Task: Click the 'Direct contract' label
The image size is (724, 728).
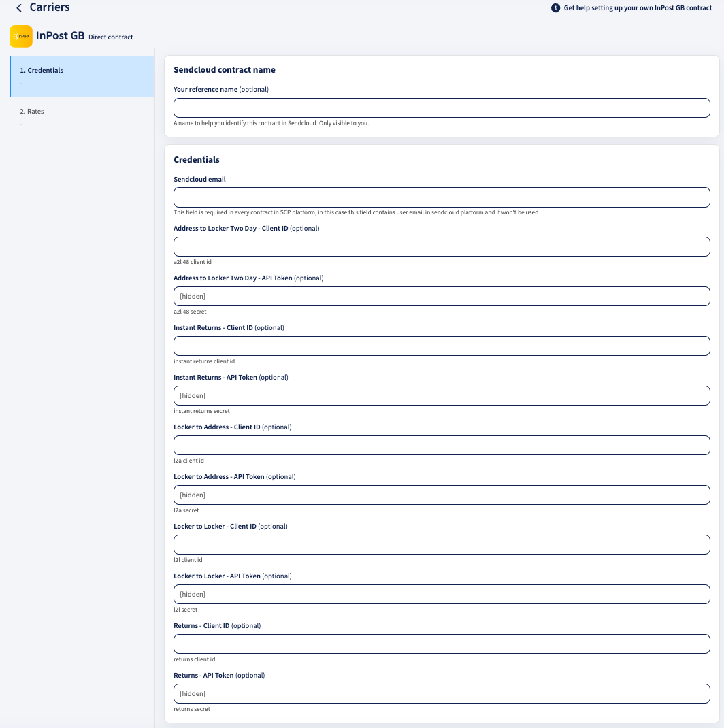Action: point(110,37)
